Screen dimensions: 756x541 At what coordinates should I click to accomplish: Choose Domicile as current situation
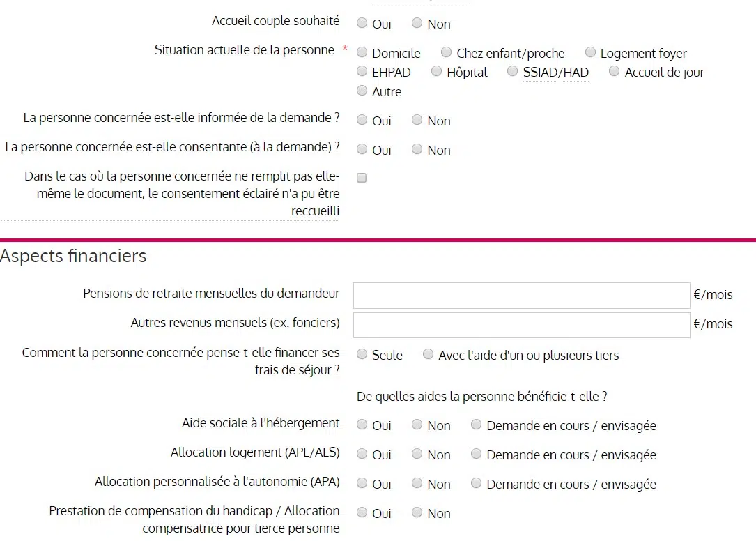click(x=362, y=52)
